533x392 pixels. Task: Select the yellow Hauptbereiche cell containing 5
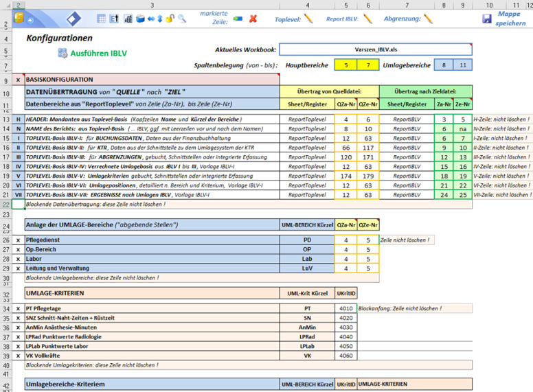(346, 66)
